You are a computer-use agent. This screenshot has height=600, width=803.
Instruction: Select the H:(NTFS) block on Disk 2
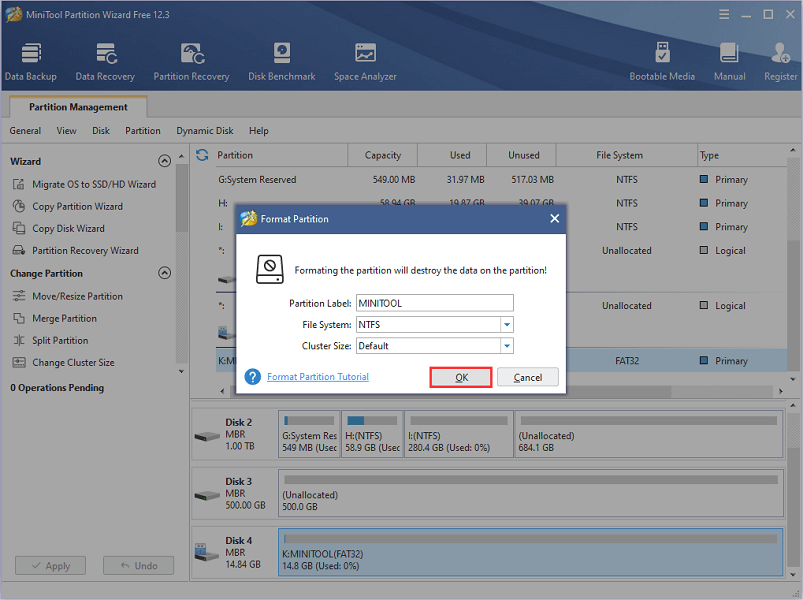[372, 434]
